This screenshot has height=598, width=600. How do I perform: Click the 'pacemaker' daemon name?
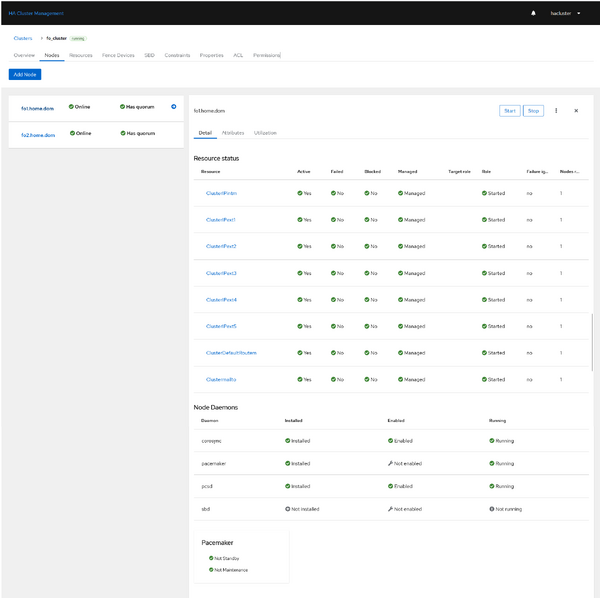tap(214, 463)
